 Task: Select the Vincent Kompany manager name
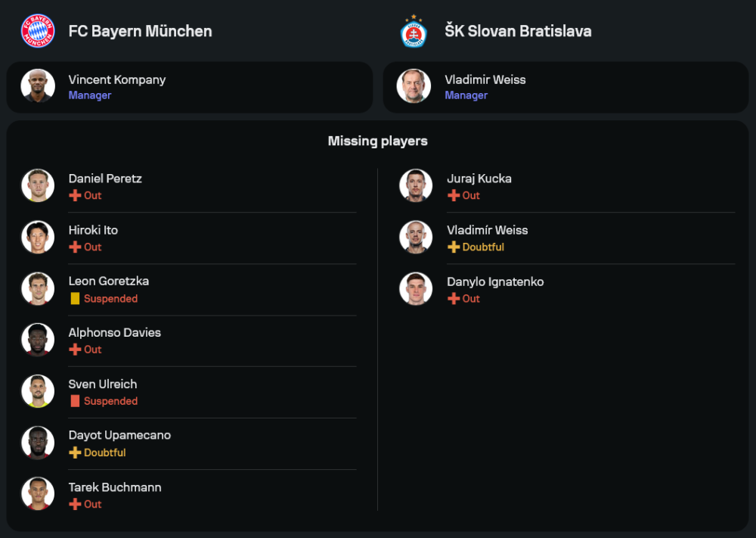pyautogui.click(x=116, y=79)
